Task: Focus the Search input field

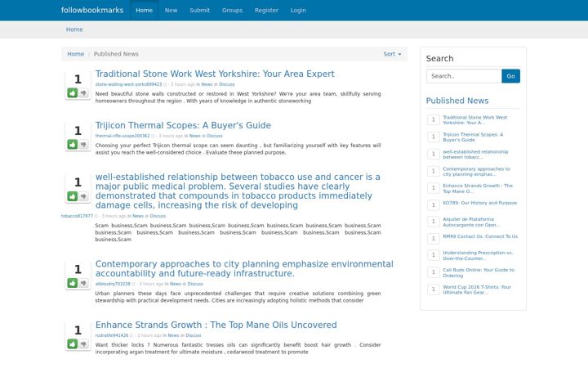Action: [464, 76]
